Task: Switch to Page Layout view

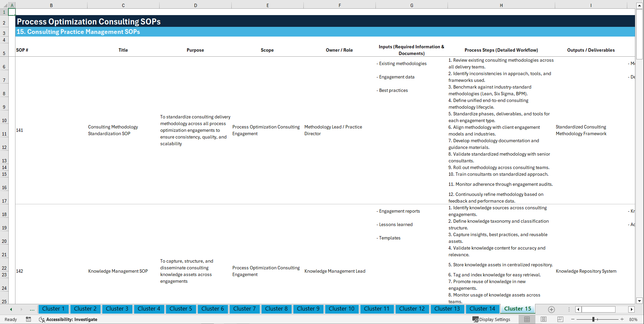Action: click(x=543, y=319)
